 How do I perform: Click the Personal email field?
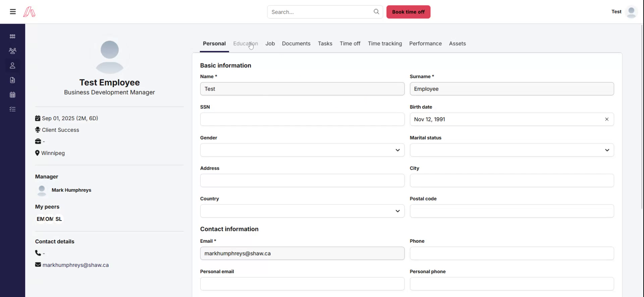click(302, 284)
